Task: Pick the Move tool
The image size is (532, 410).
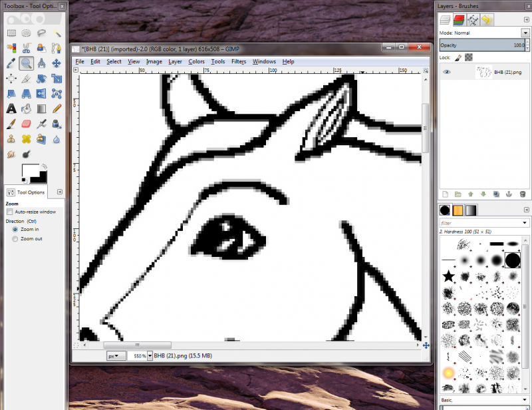Action: 57,63
